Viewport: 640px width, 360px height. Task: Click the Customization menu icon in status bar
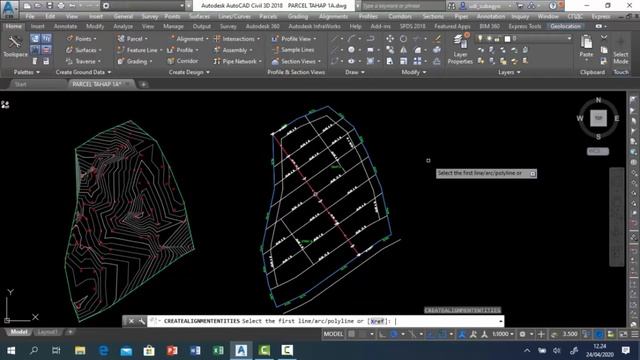click(x=635, y=334)
